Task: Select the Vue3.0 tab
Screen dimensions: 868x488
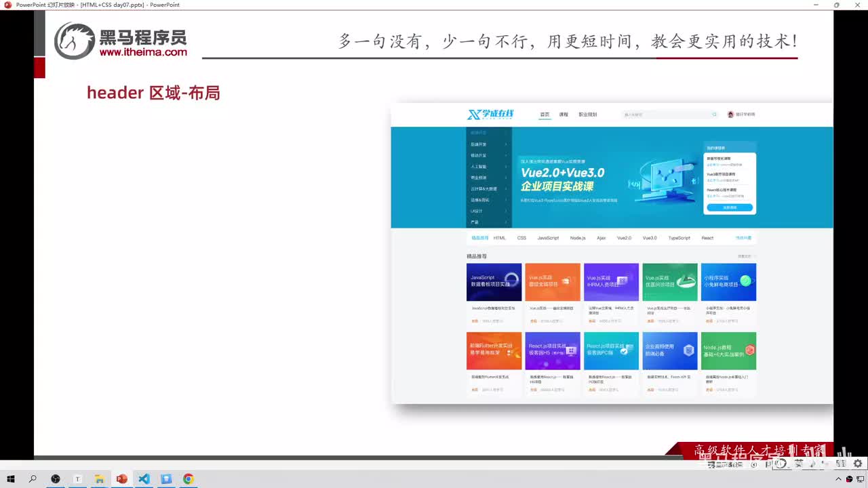Action: click(x=650, y=238)
